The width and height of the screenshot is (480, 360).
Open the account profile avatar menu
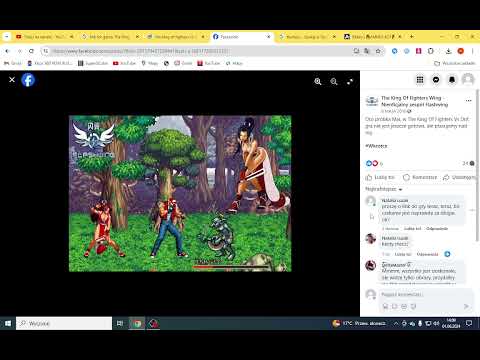(468, 79)
